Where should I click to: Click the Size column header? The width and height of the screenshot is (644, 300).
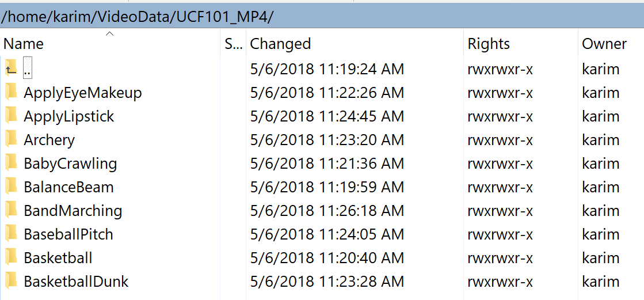(233, 44)
